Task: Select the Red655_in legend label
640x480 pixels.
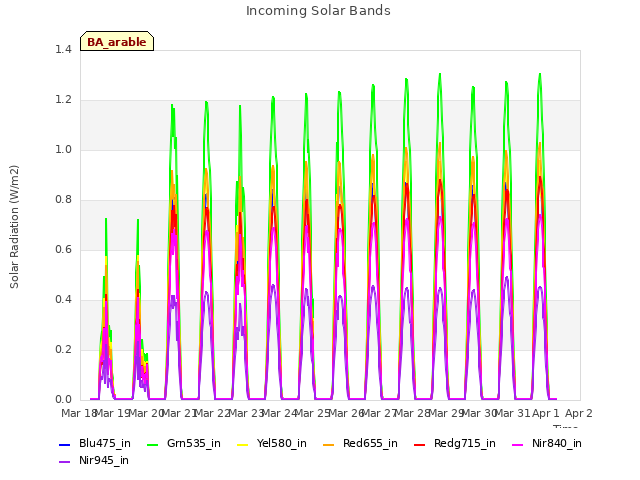Action: click(x=370, y=444)
